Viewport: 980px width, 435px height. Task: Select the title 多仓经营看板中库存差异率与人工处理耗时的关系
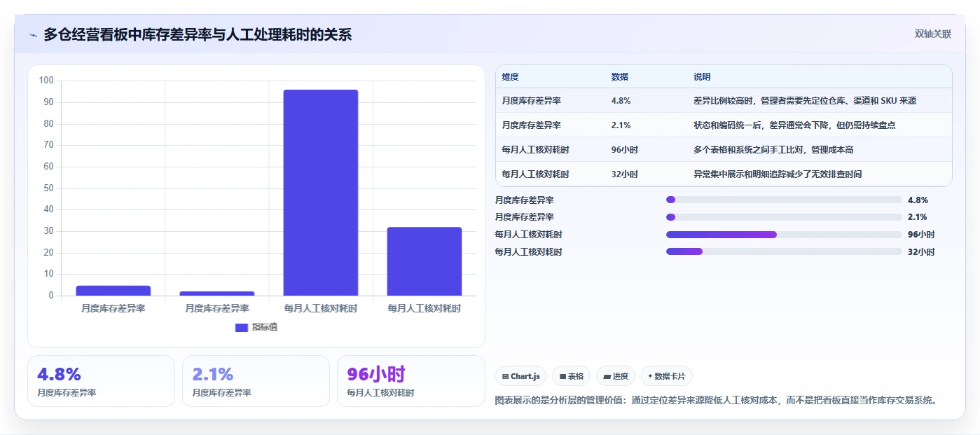click(198, 34)
